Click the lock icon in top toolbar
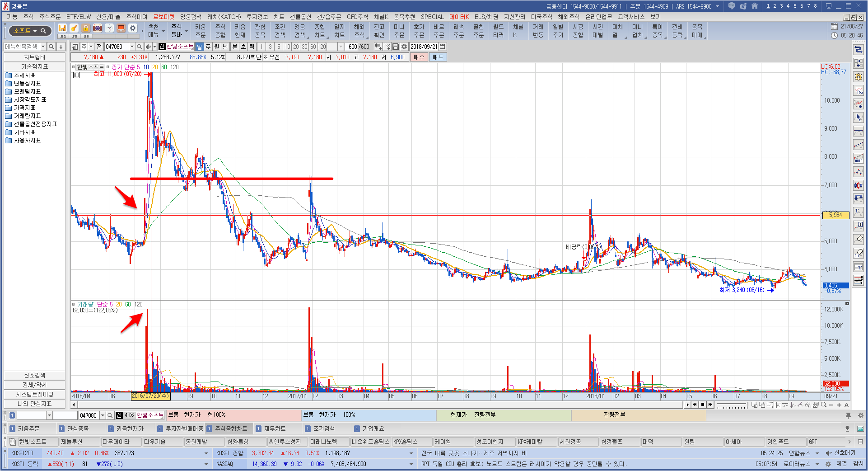 (86, 28)
